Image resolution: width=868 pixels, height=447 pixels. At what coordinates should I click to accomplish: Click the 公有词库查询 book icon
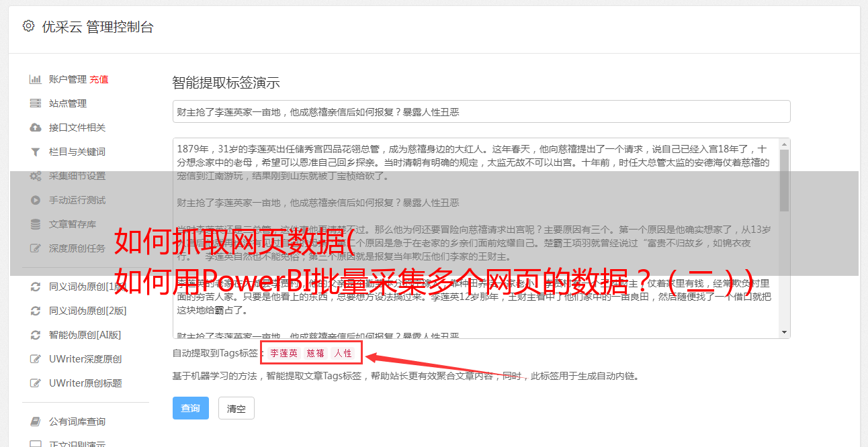(x=36, y=421)
